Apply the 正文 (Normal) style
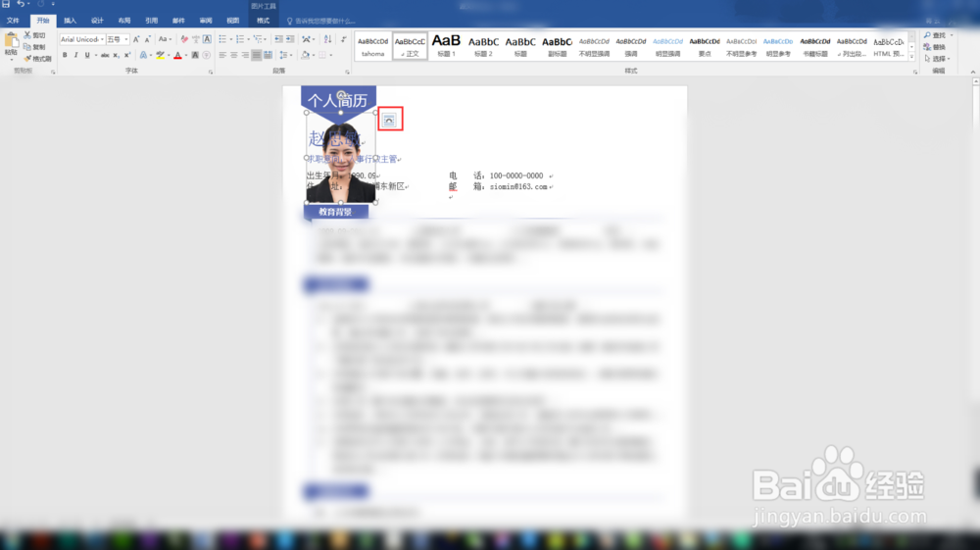The image size is (980, 550). pyautogui.click(x=410, y=46)
